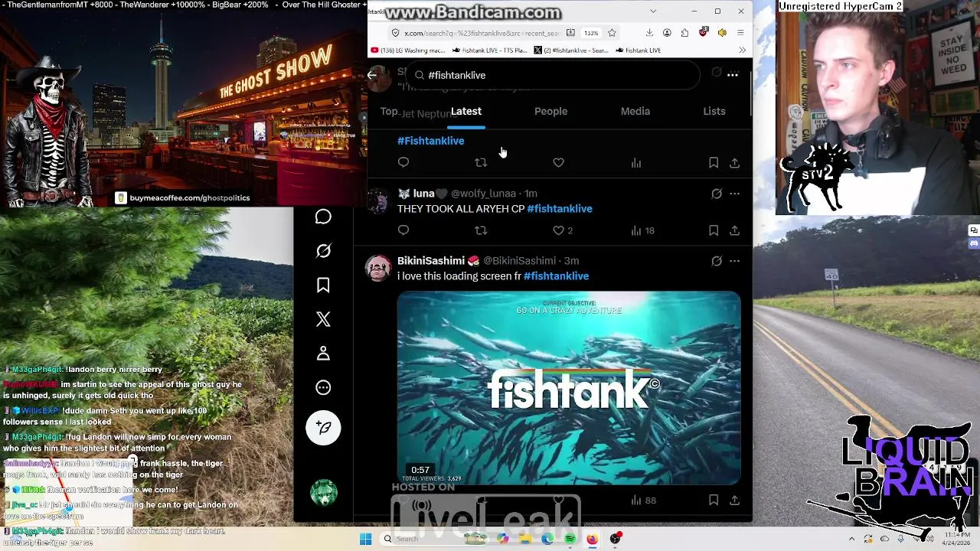
Task: Open Spotify from the Windows taskbar
Action: [x=570, y=539]
